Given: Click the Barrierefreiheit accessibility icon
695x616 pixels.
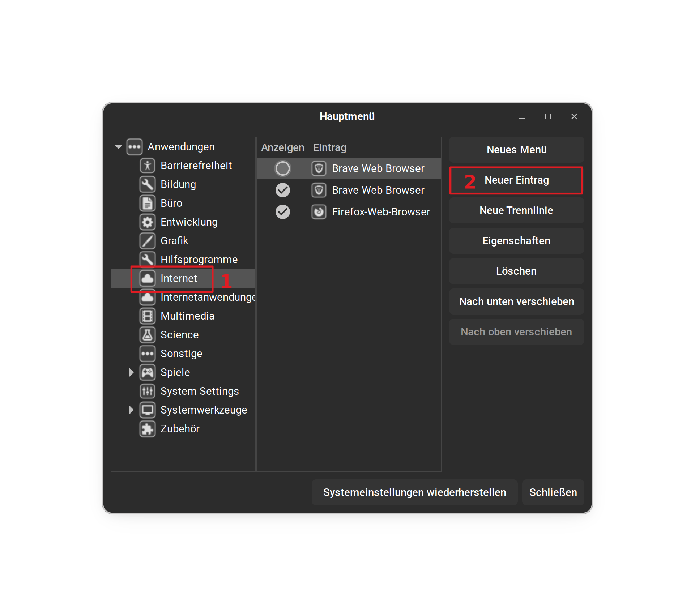Looking at the screenshot, I should click(x=147, y=166).
